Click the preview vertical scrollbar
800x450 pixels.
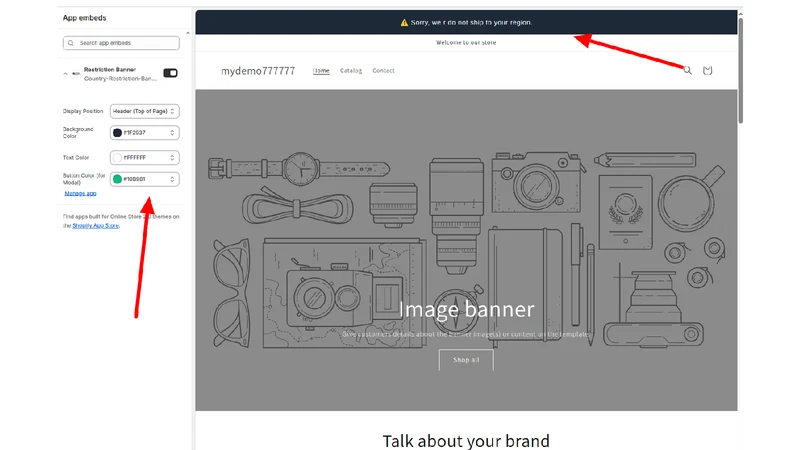(740, 70)
